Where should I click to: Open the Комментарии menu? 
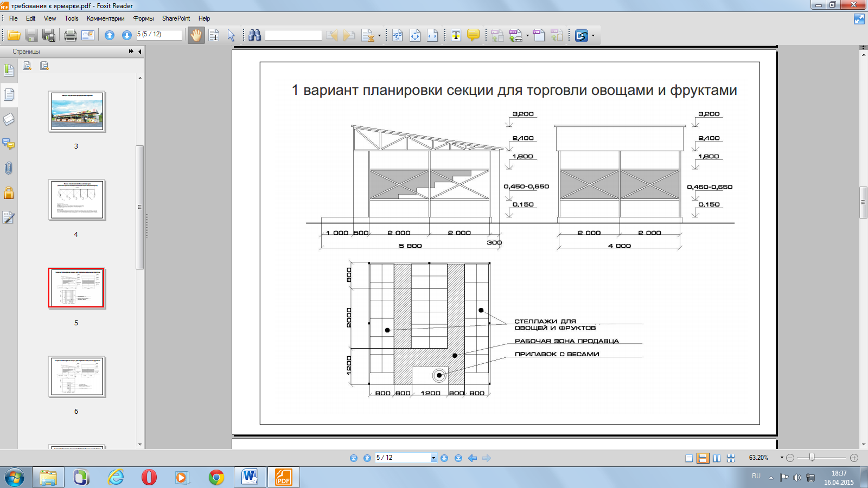point(105,18)
